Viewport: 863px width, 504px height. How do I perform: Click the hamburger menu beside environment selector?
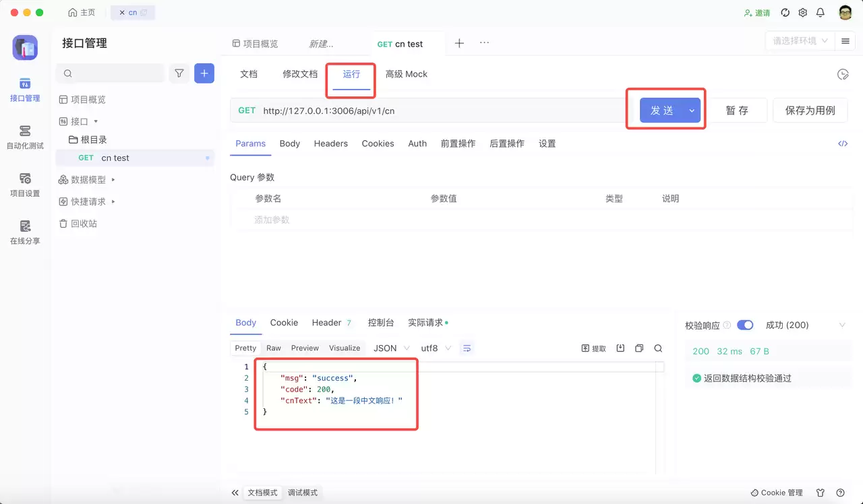(x=845, y=41)
